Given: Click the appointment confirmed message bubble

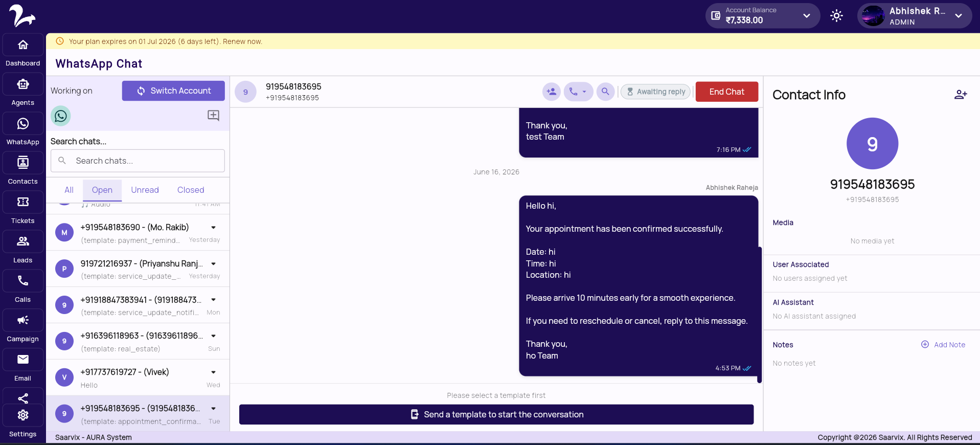Looking at the screenshot, I should (x=639, y=286).
